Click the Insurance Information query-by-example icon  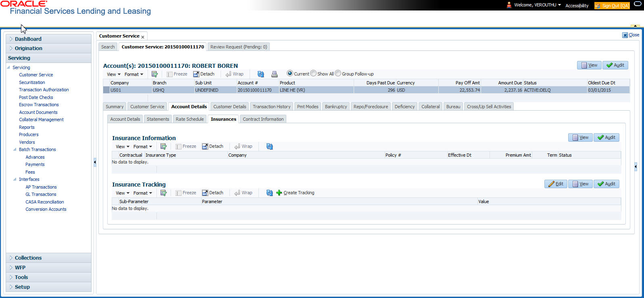163,147
